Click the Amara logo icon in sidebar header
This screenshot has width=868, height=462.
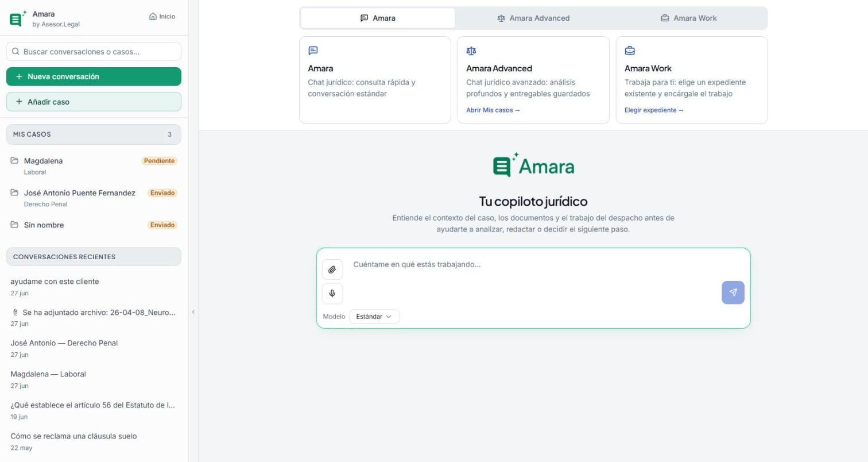coord(18,19)
